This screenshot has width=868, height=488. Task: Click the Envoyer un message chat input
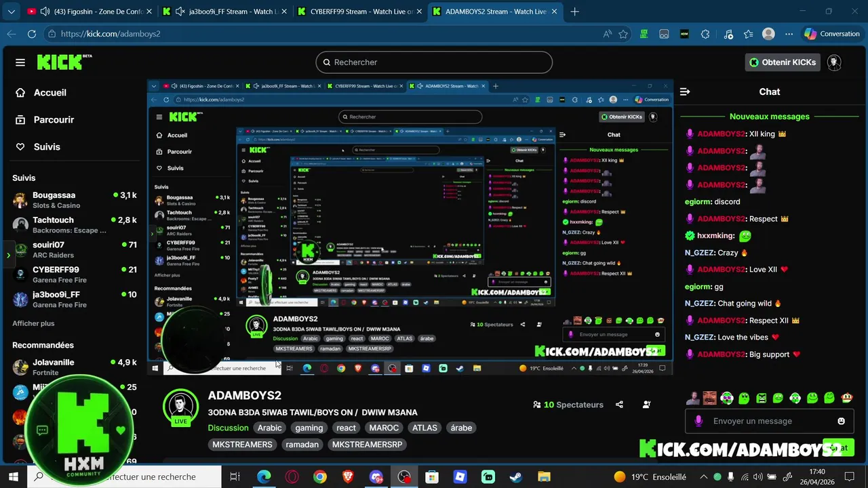[769, 421]
